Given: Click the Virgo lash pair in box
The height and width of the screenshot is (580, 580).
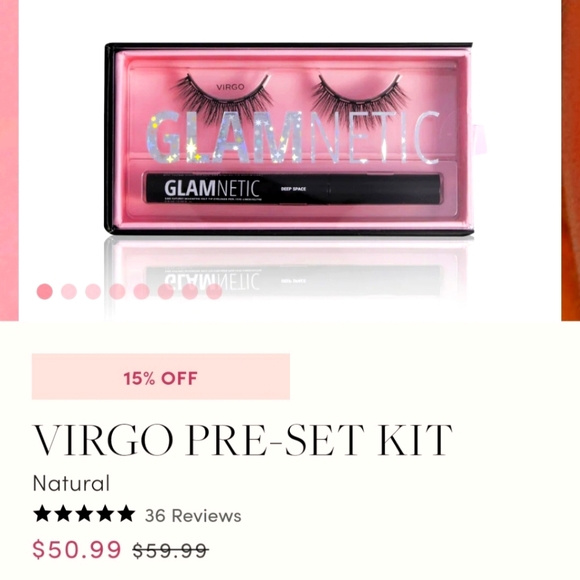Looking at the screenshot, I should 291,94.
